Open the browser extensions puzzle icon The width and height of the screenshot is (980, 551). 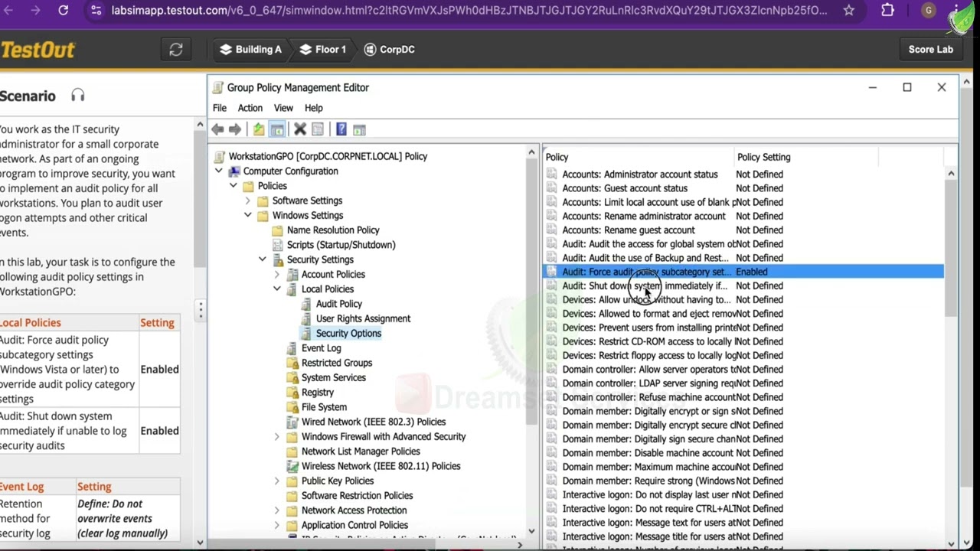point(888,10)
